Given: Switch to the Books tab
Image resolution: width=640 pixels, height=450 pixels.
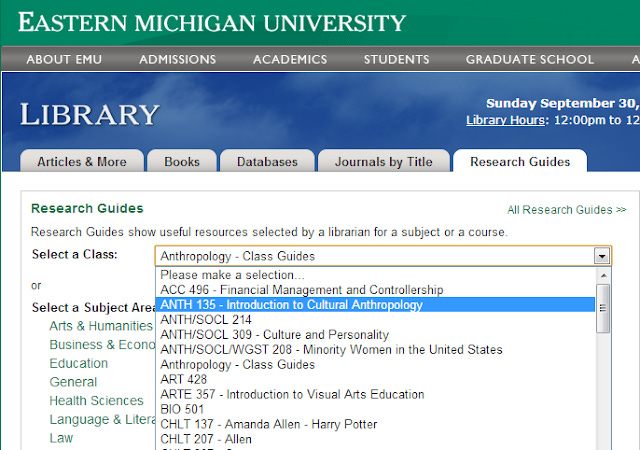Looking at the screenshot, I should (182, 161).
